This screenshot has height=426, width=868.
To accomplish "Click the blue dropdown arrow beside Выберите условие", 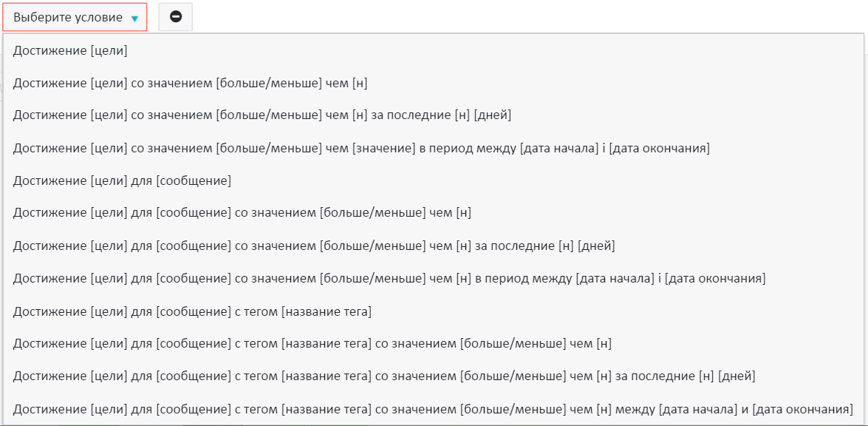I will tap(134, 18).
